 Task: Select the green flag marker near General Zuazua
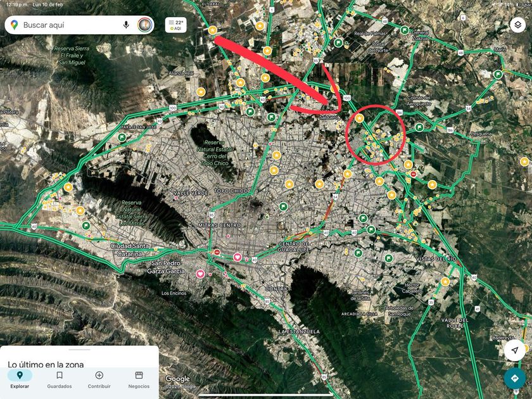click(405, 30)
